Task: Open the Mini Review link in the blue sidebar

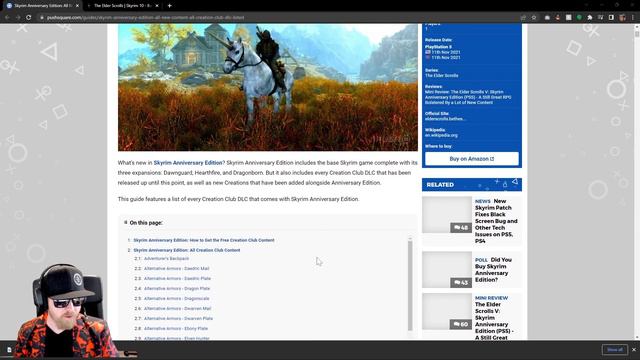Action: point(468,97)
